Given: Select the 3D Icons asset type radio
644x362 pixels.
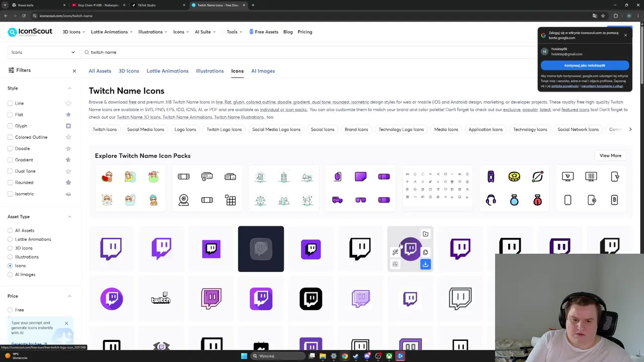Looking at the screenshot, I should coord(10,248).
